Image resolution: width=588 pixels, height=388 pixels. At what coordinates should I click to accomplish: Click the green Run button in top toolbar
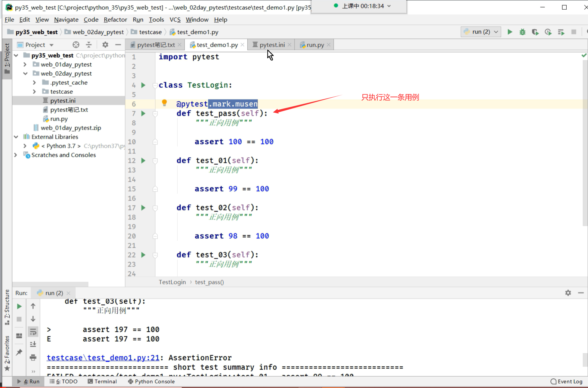(510, 32)
